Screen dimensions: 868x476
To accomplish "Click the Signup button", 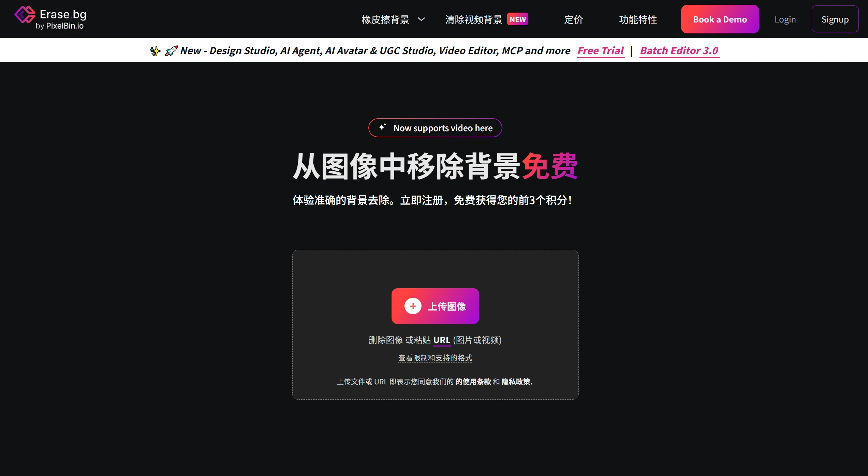I will click(x=835, y=19).
